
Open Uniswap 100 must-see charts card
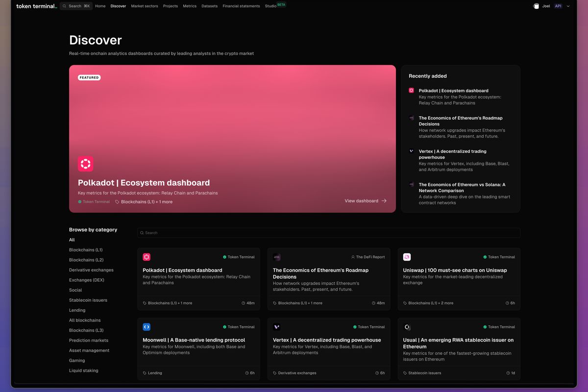455,270
